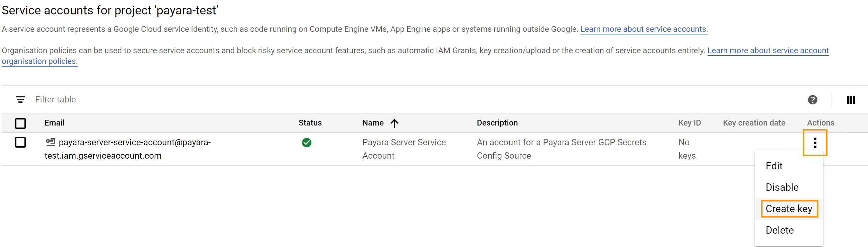Choose Delete from the actions menu

point(779,230)
